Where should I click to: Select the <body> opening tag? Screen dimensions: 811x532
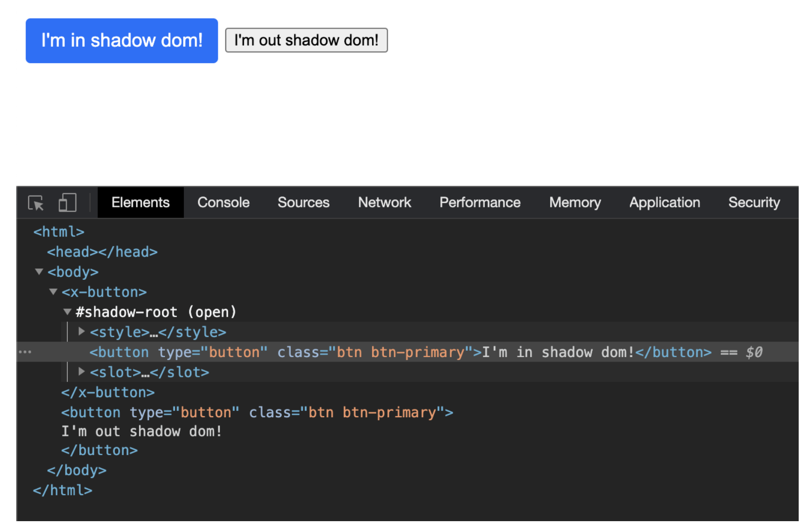[x=73, y=272]
